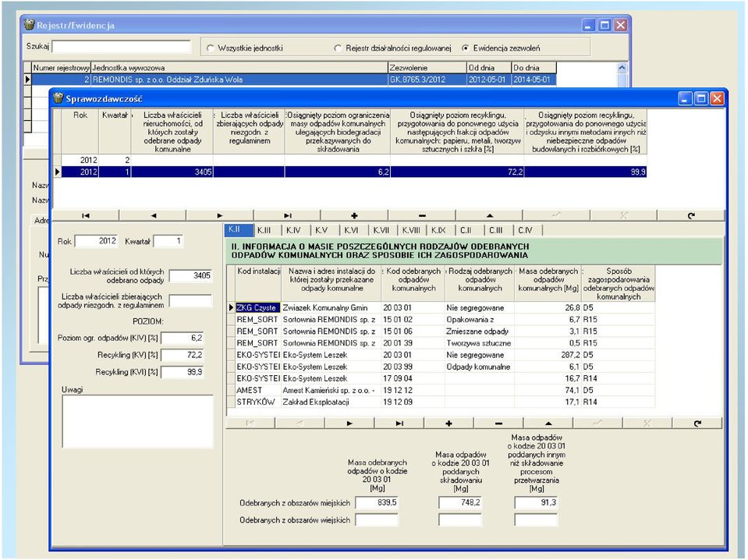Viewport: 748px width, 560px height.
Task: Click the Kod instalacji column header
Action: (x=258, y=283)
